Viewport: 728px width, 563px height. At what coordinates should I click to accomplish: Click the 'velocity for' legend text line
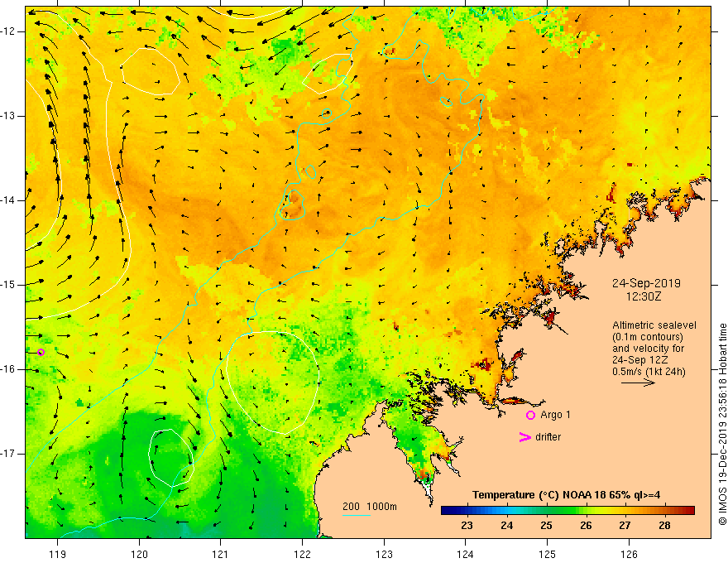[x=648, y=349]
